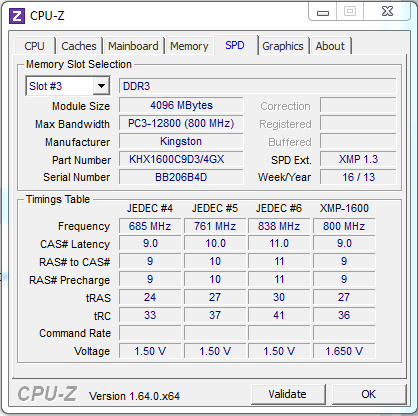Image resolution: width=418 pixels, height=416 pixels.
Task: Close the CPU-Z window
Action: click(x=387, y=12)
